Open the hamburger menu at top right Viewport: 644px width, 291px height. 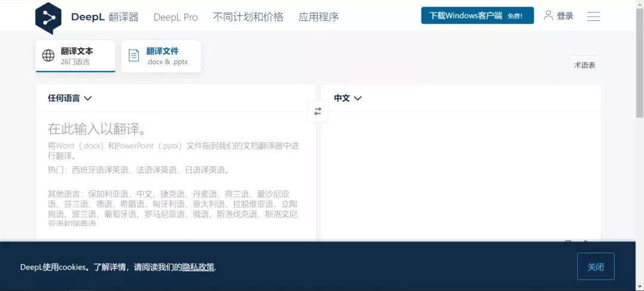tap(593, 16)
